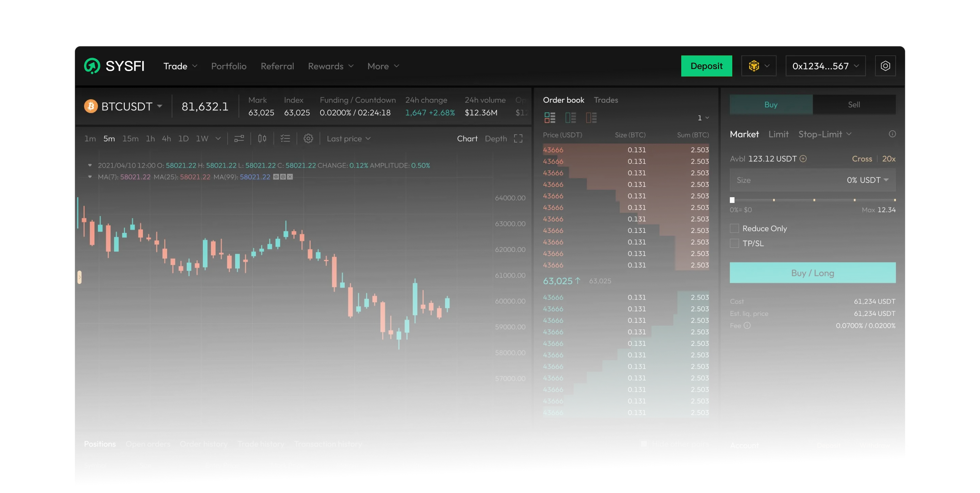
Task: Click the green Deposit button
Action: click(x=706, y=66)
